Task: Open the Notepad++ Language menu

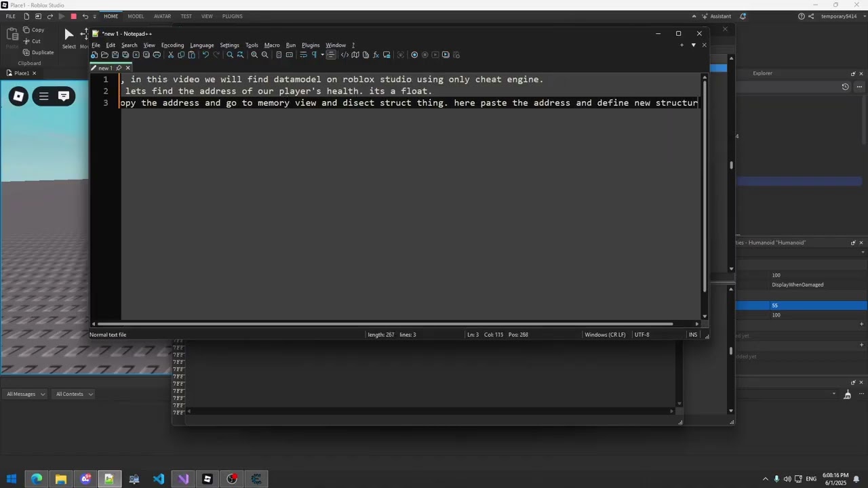Action: pos(201,45)
